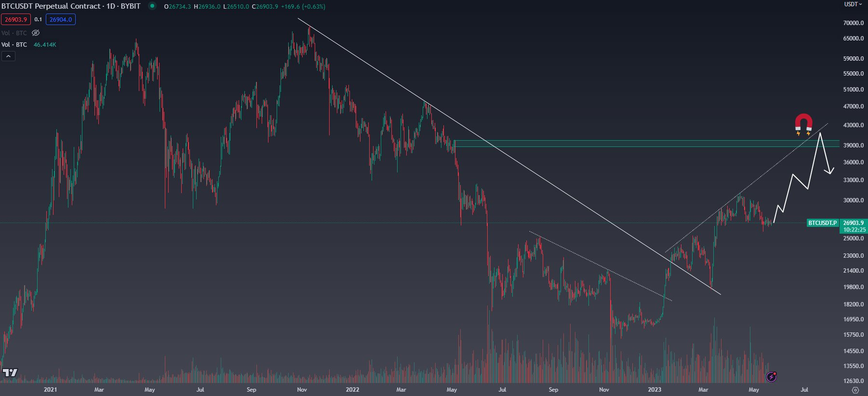Click the red sell price 26903.9 button
The image size is (868, 396).
pyautogui.click(x=16, y=19)
